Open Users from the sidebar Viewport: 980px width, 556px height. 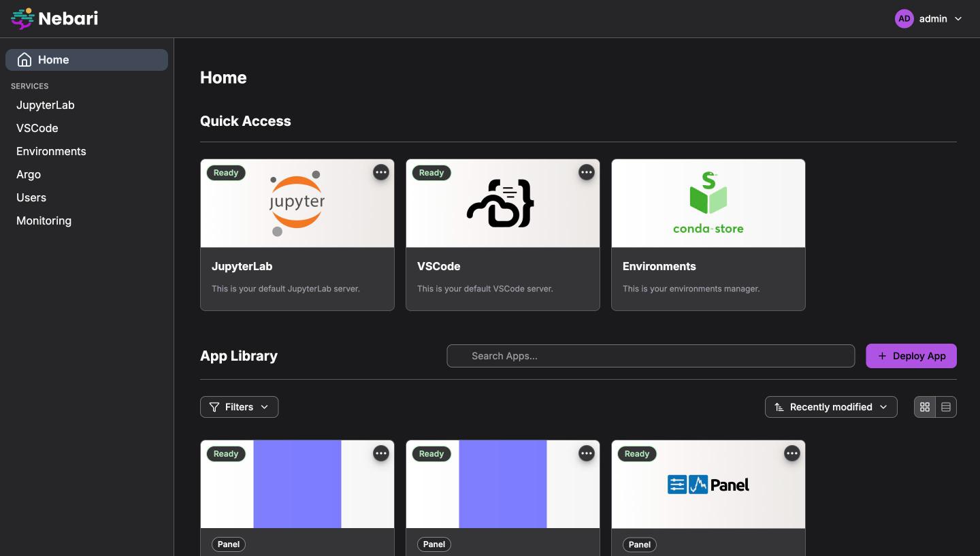tap(31, 197)
